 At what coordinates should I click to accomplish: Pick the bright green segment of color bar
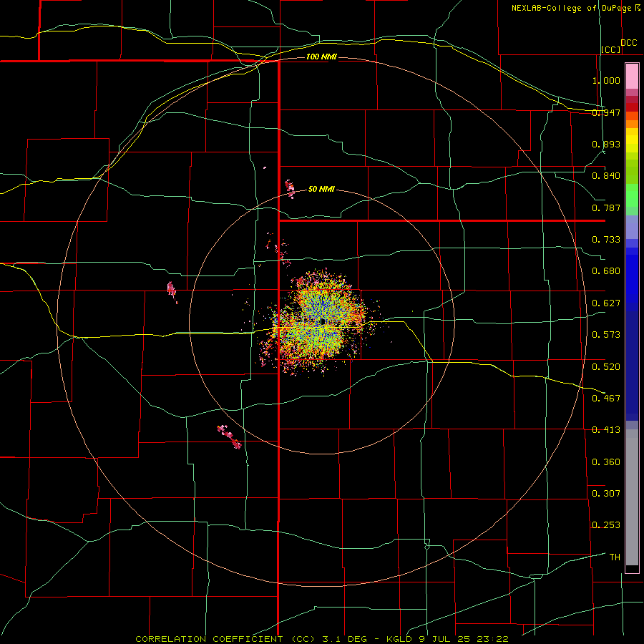click(x=632, y=195)
